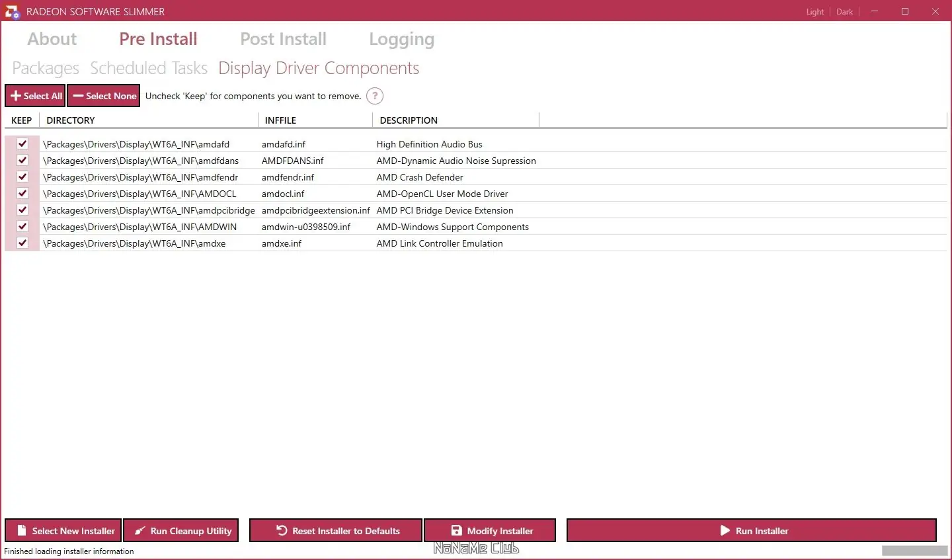The width and height of the screenshot is (952, 560).
Task: Maximize the Radeon Software Slimmer window
Action: point(905,11)
